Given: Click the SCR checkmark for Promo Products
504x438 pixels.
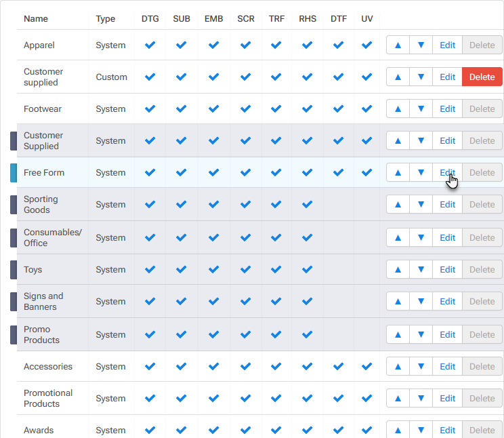Looking at the screenshot, I should [246, 335].
